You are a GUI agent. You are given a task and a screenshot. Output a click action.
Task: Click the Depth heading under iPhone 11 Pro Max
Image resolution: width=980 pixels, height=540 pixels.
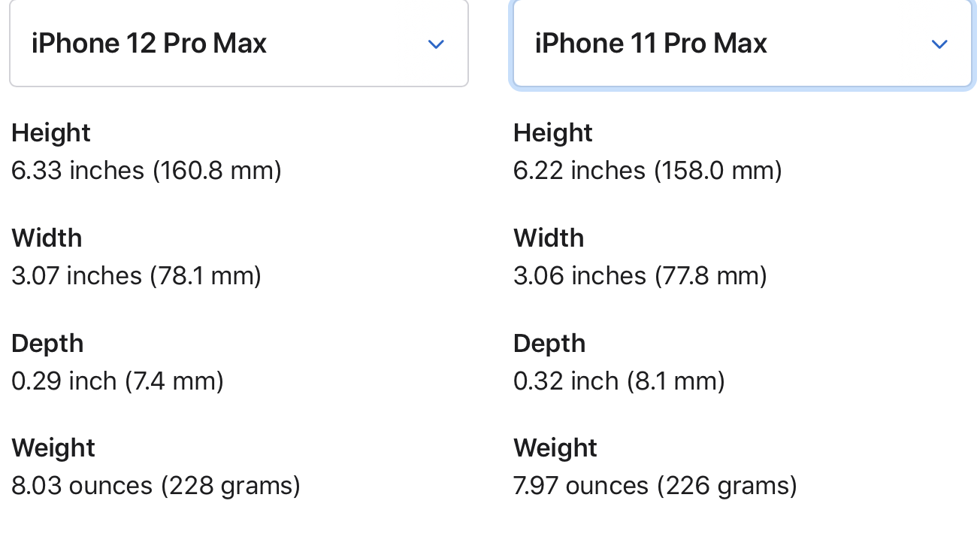coord(549,344)
